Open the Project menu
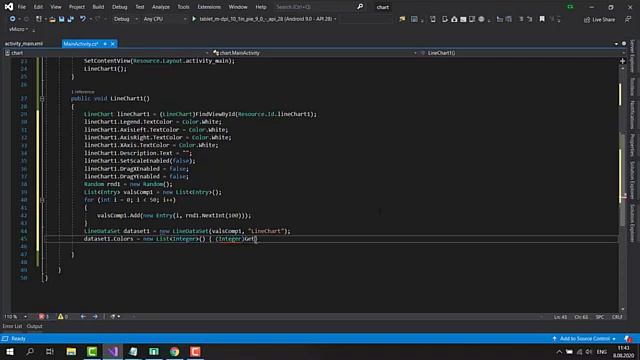 click(x=77, y=7)
